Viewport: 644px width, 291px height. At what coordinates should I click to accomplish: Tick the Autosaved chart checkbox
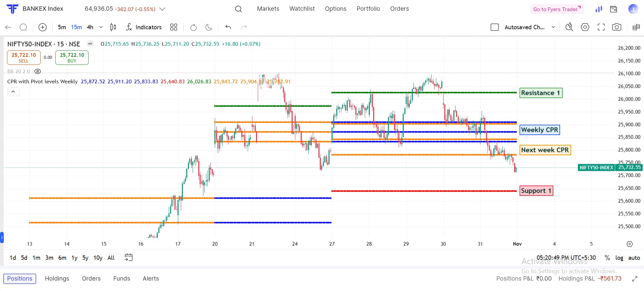pos(495,27)
